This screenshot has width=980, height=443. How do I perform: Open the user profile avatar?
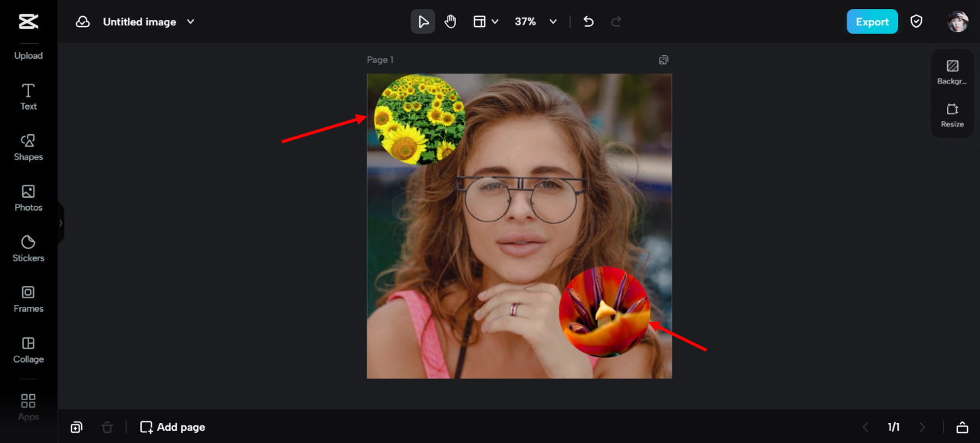tap(958, 21)
